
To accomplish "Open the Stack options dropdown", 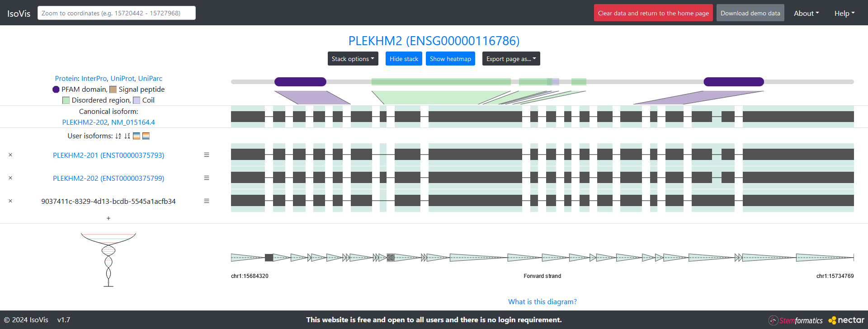I will tap(353, 59).
